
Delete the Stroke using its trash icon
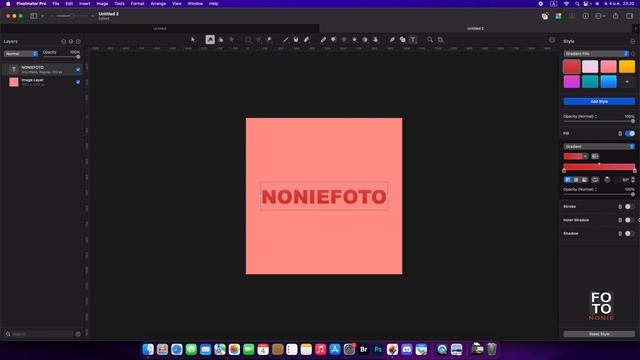[x=620, y=207]
